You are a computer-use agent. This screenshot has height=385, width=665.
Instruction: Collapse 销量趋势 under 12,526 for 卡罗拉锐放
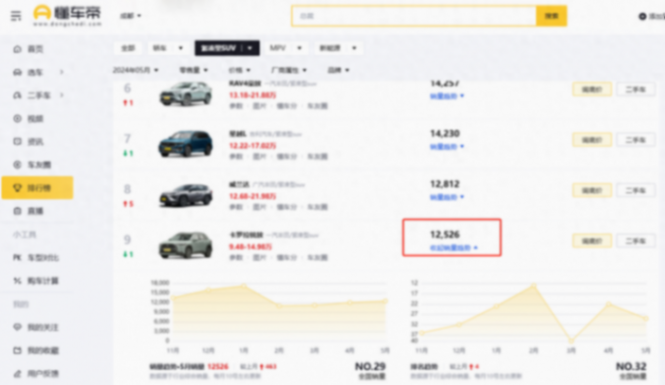pos(454,248)
